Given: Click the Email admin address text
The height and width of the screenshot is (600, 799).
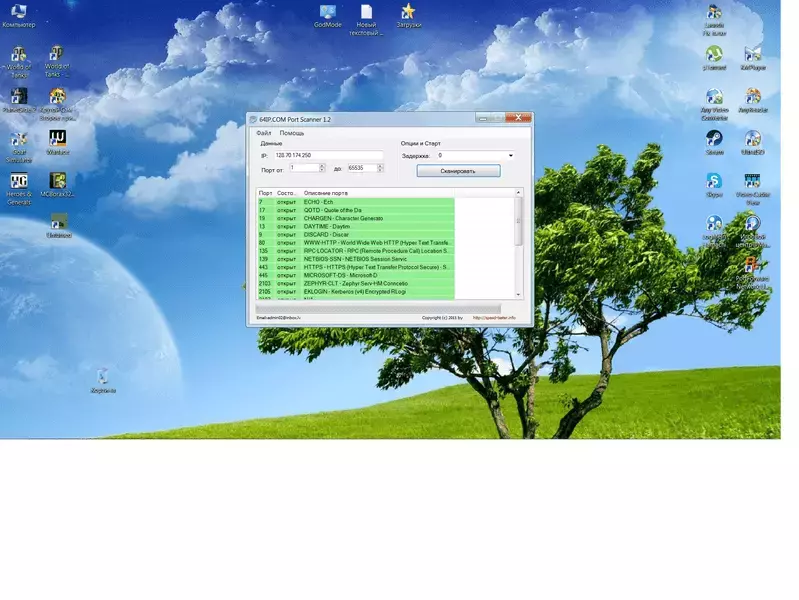Looking at the screenshot, I should click(278, 318).
